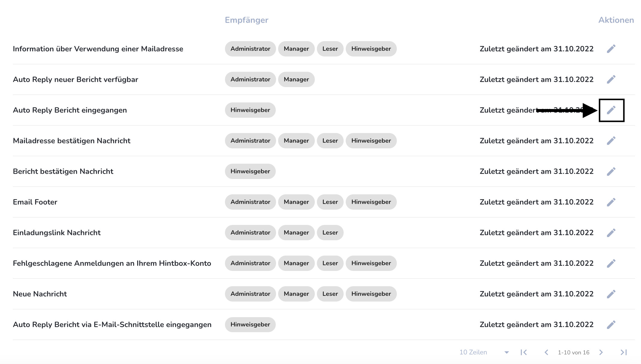Click Hinweisgeber chip in Auto Reply Bericht eingegangen row

pos(250,110)
